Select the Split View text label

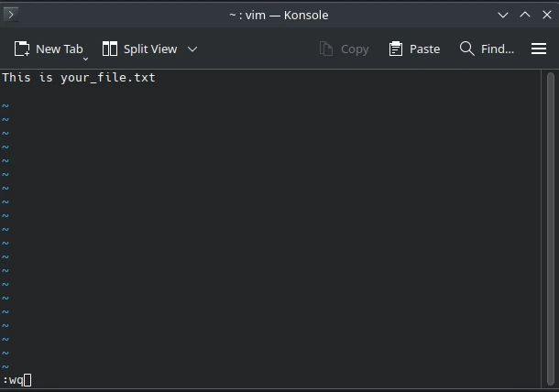[150, 49]
